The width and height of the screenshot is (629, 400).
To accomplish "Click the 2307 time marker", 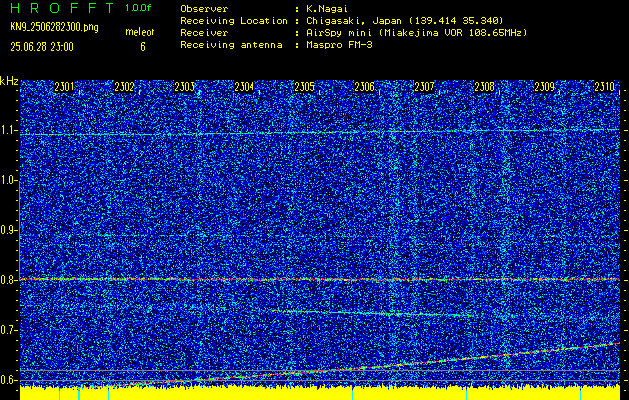I will [424, 87].
